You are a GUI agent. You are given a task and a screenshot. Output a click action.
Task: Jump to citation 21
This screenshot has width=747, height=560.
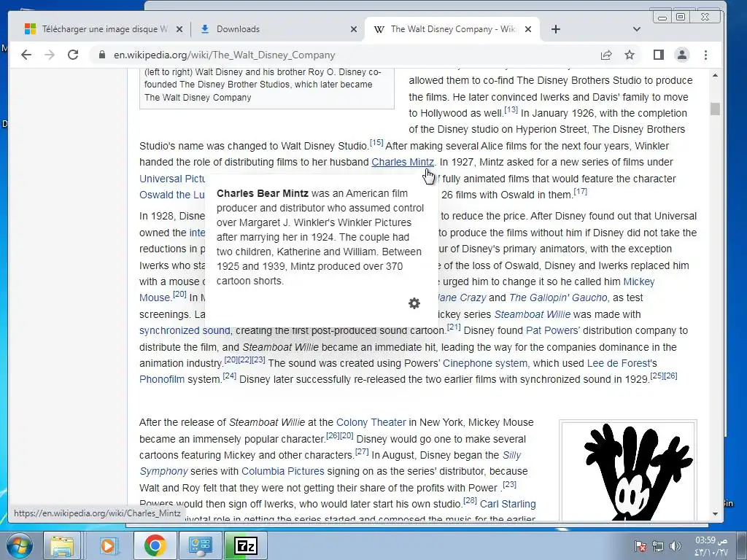[x=454, y=327]
